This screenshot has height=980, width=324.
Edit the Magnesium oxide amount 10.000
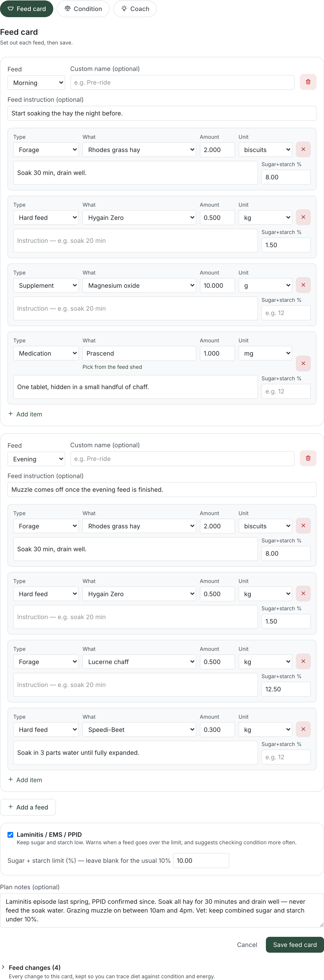pos(217,286)
